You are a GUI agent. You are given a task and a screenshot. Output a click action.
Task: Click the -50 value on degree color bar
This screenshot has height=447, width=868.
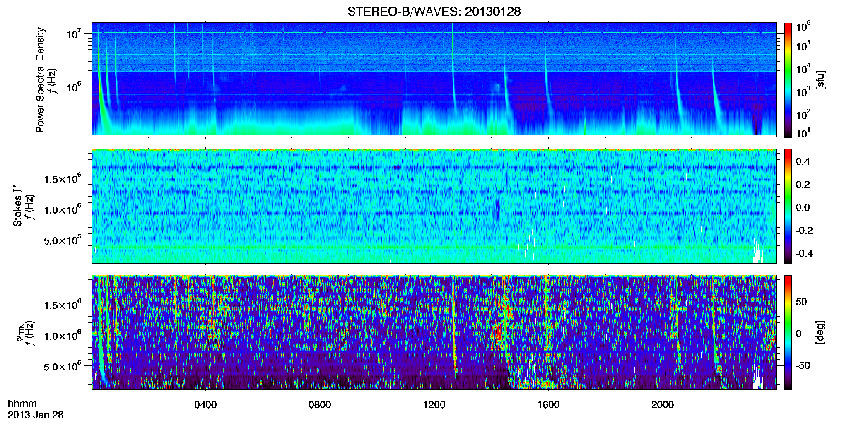point(803,365)
